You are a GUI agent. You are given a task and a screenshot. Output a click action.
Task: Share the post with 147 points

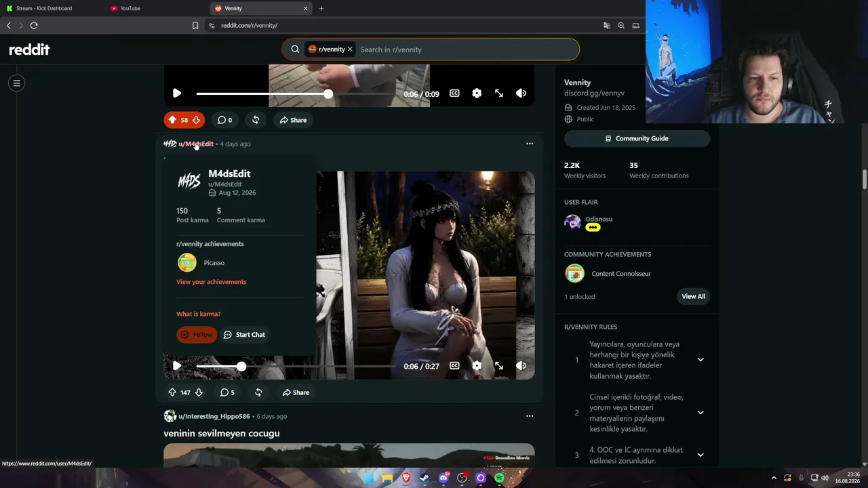[x=296, y=392]
